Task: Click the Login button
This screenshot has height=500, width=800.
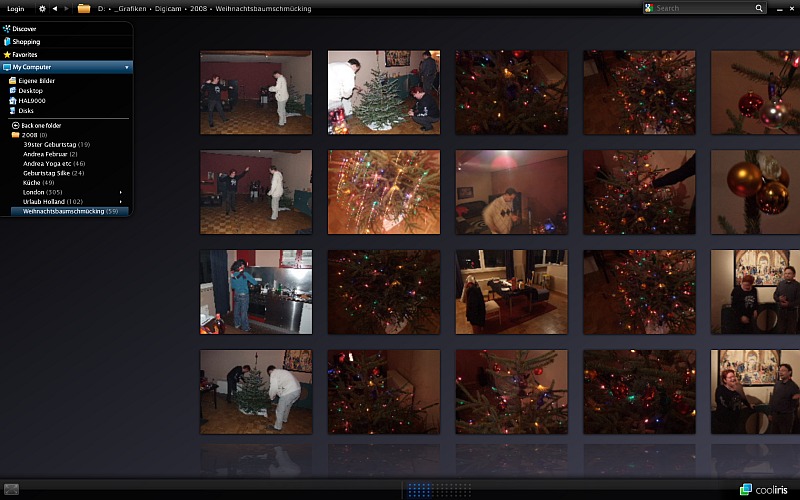Action: (x=16, y=8)
